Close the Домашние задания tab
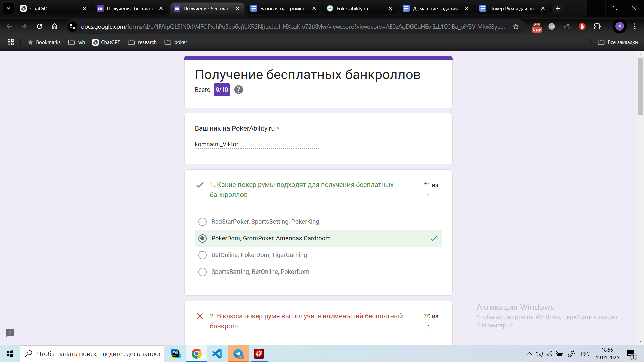 coord(467,8)
